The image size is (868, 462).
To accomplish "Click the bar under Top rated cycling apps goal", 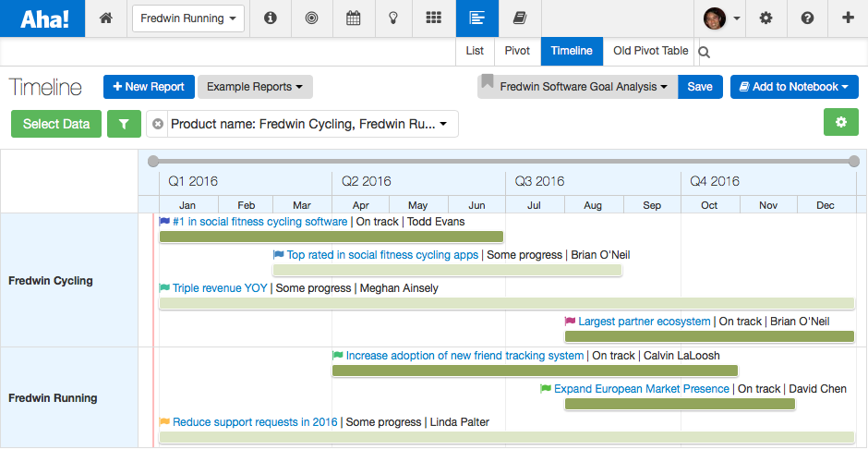I will pos(447,270).
